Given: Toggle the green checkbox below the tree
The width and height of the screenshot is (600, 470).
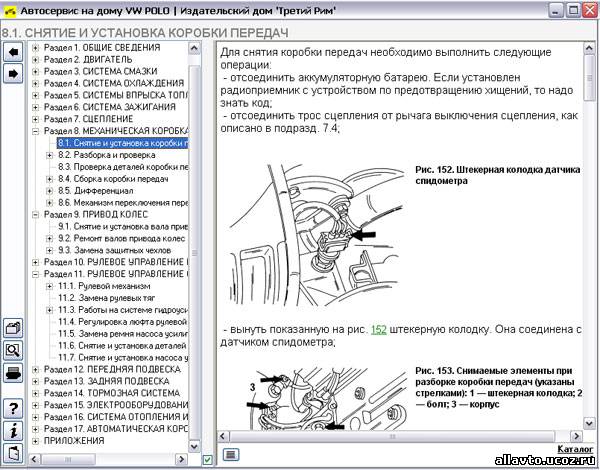Looking at the screenshot, I should (x=207, y=459).
